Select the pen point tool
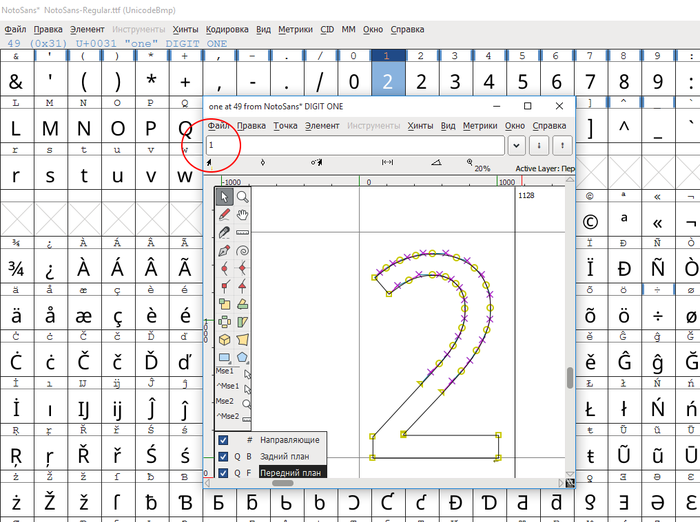 [x=225, y=250]
